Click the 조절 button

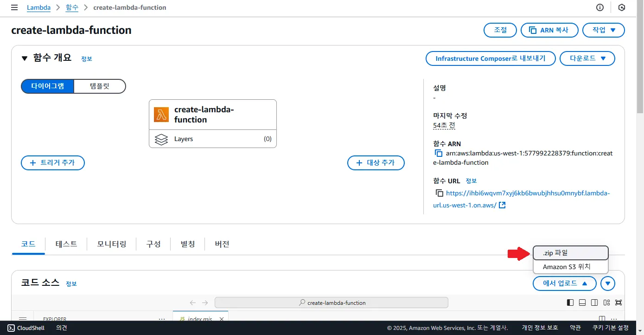click(x=500, y=30)
